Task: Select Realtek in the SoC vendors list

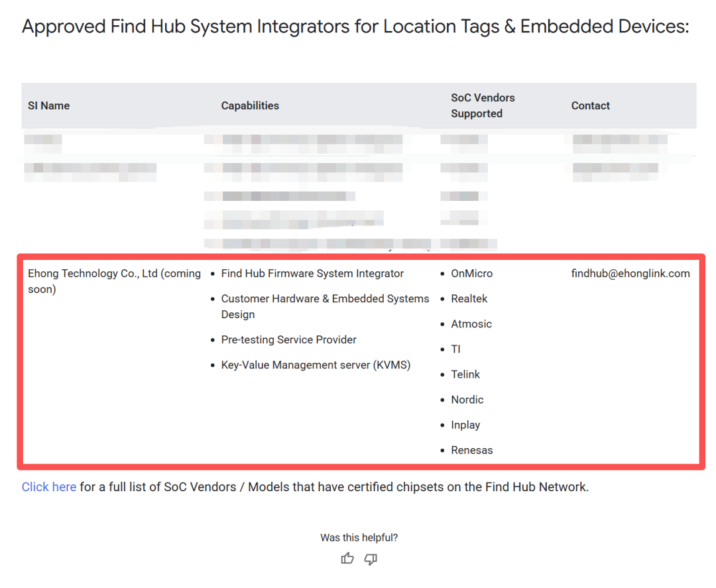Action: coord(469,298)
